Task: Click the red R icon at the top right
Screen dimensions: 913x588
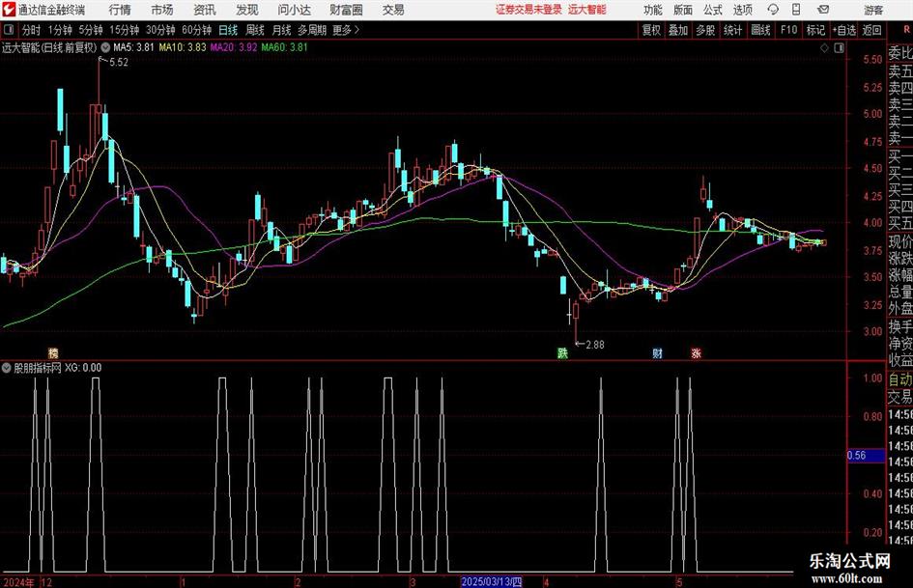Action: point(906,29)
